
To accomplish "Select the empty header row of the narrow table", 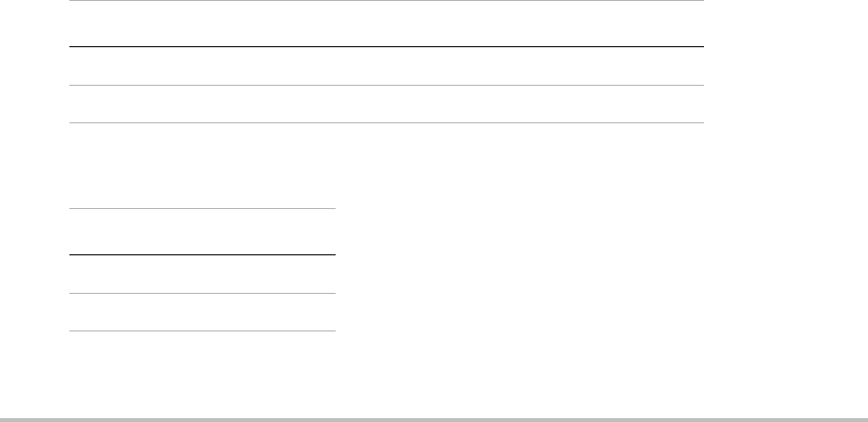I will click(x=203, y=232).
